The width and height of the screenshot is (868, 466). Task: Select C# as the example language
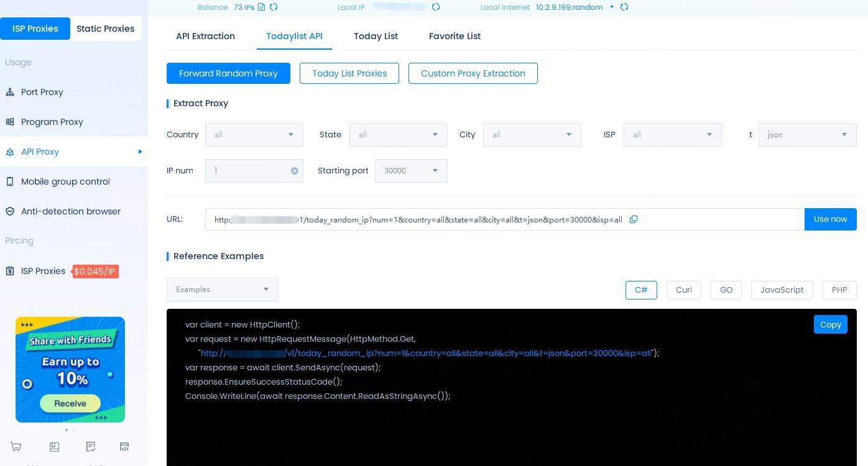641,290
